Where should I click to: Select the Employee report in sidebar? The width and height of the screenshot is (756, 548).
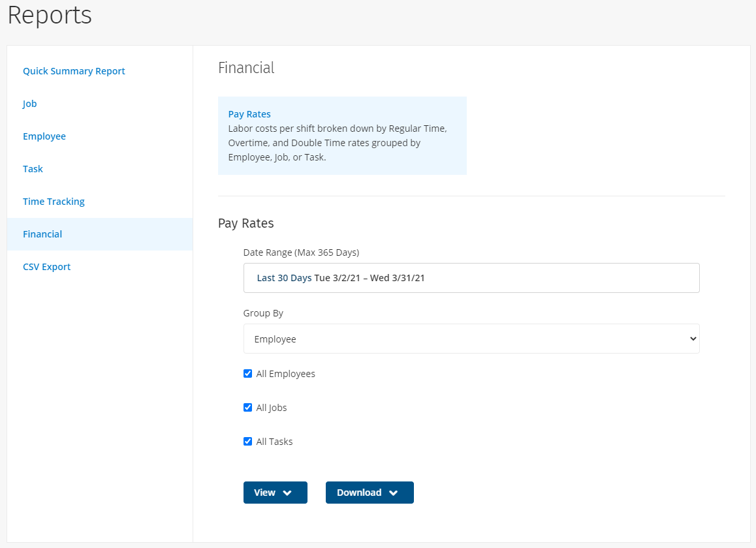click(44, 136)
